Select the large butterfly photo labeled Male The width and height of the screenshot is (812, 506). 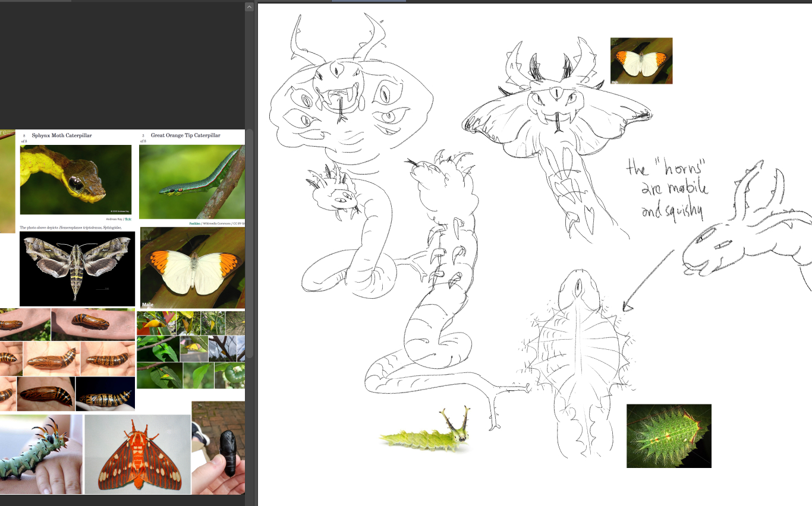192,268
